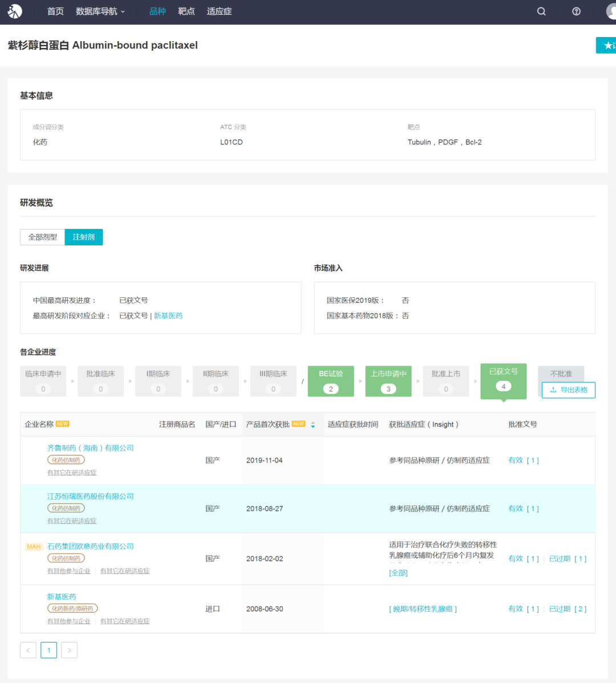616x683 pixels.
Task: Click 有其他参与企业 under 石药集团
Action: click(69, 571)
